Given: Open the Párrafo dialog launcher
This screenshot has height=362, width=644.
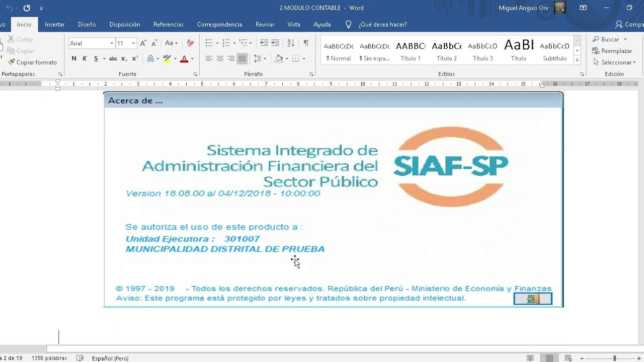Looking at the screenshot, I should pyautogui.click(x=311, y=74).
